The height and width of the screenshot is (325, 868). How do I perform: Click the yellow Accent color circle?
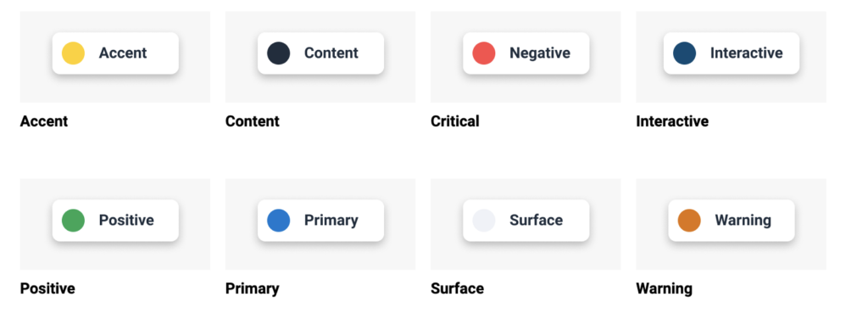click(x=73, y=53)
